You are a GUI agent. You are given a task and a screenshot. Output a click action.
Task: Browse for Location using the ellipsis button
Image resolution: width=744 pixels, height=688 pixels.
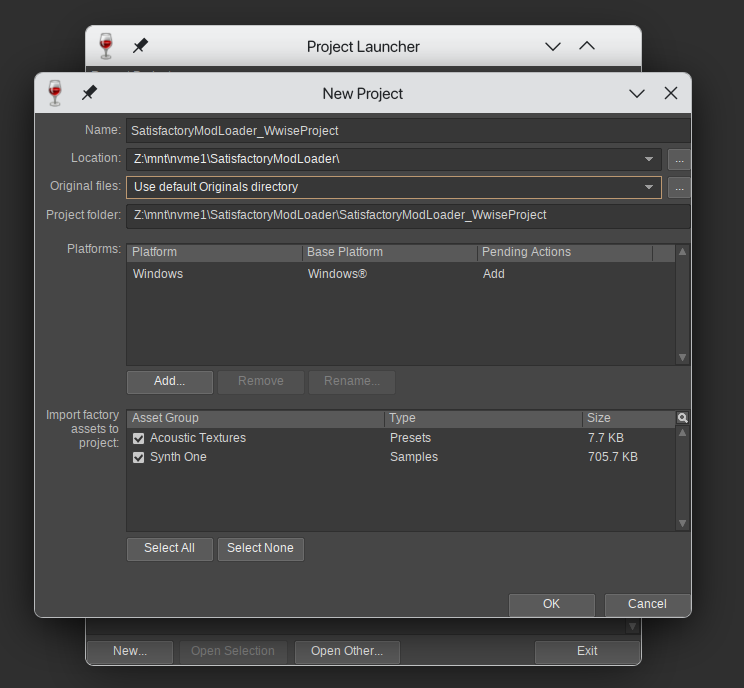click(x=679, y=160)
